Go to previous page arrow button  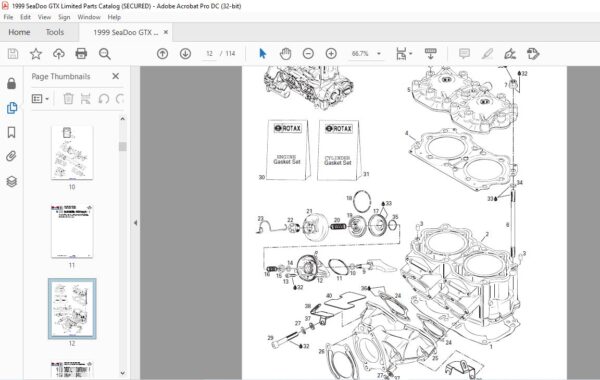pyautogui.click(x=163, y=54)
